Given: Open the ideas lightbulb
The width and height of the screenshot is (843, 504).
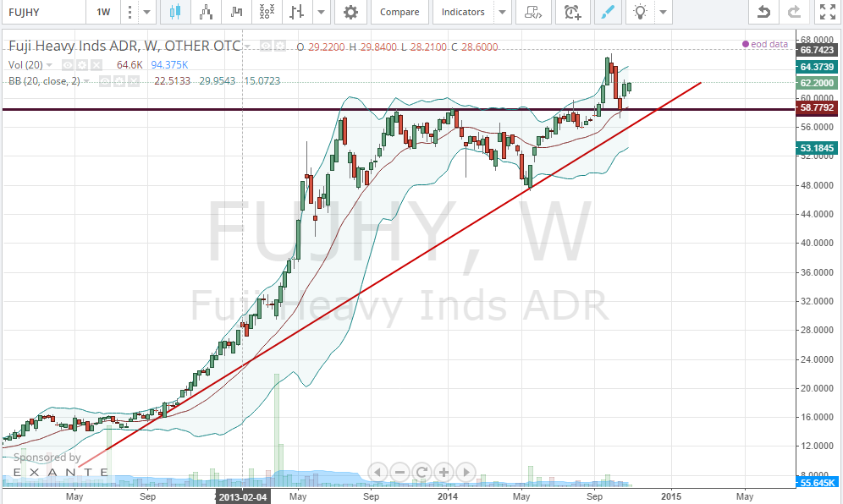Looking at the screenshot, I should pos(640,12).
